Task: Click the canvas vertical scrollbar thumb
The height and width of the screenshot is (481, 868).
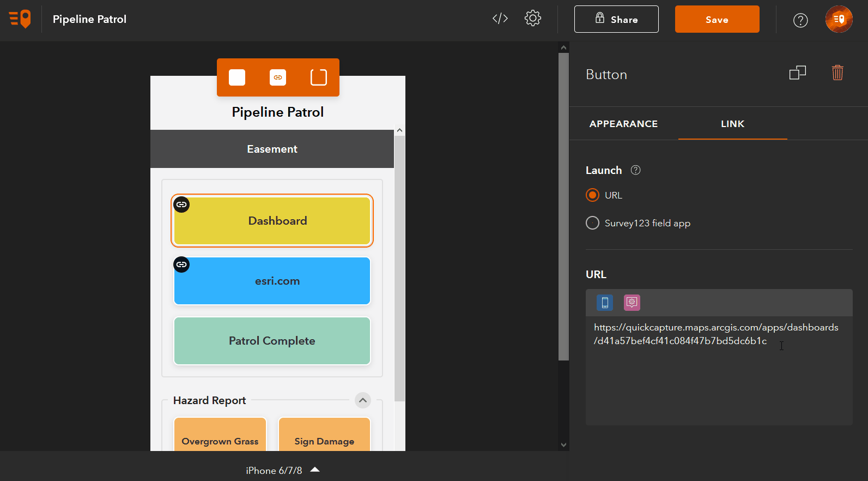Action: (x=563, y=206)
